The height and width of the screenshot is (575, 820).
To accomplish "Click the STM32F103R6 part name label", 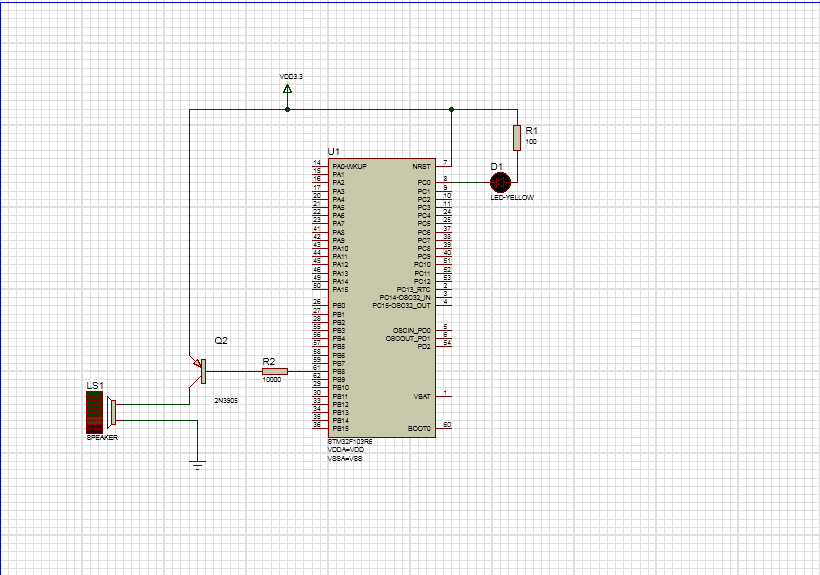I will [x=350, y=442].
